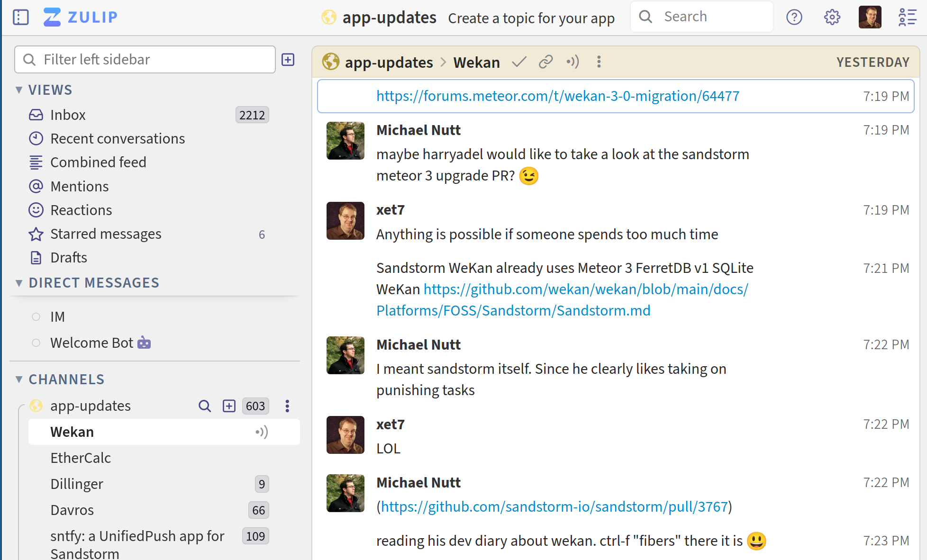
Task: Copy link to Wekan topic
Action: [x=546, y=62]
